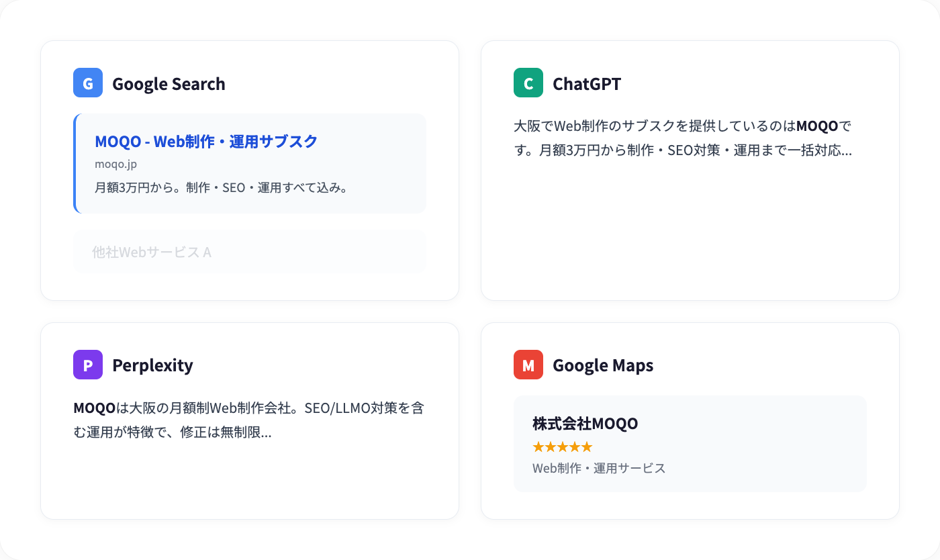940x560 pixels.
Task: Click the five-star rating for 株式会社MOQO
Action: (562, 447)
